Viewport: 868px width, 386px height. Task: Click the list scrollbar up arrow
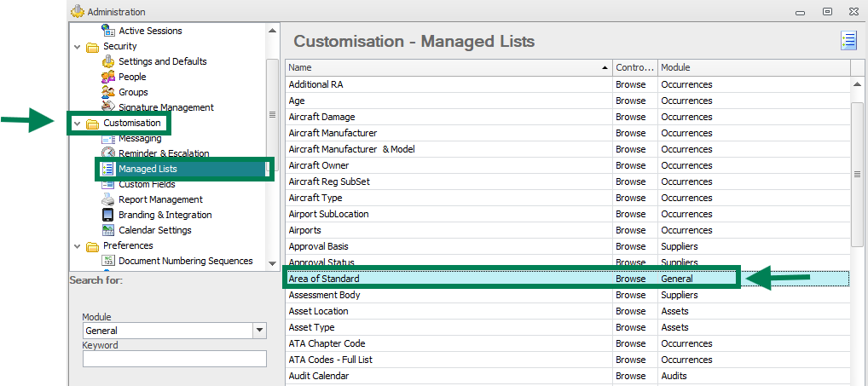pyautogui.click(x=857, y=84)
